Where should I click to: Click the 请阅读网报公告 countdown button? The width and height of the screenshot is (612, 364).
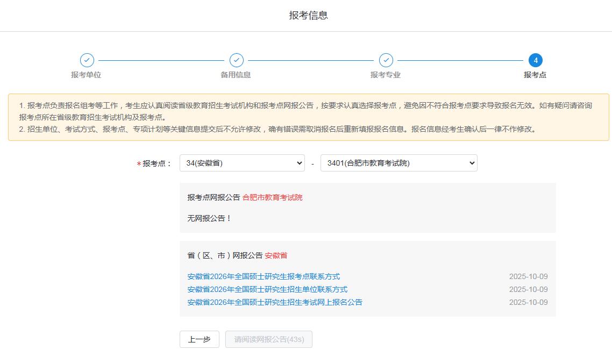point(269,339)
